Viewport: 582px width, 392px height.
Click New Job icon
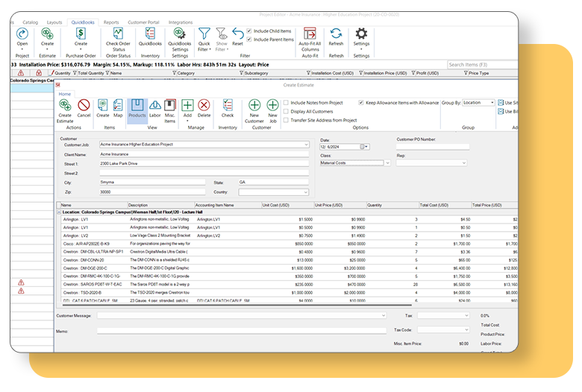(x=272, y=106)
